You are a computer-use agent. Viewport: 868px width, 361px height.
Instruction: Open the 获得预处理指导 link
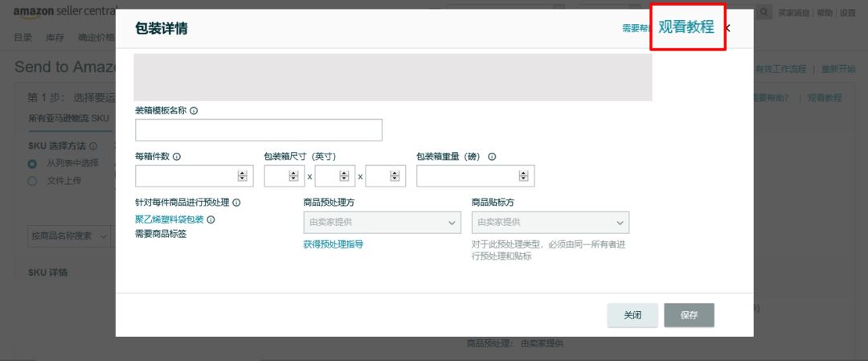click(334, 244)
